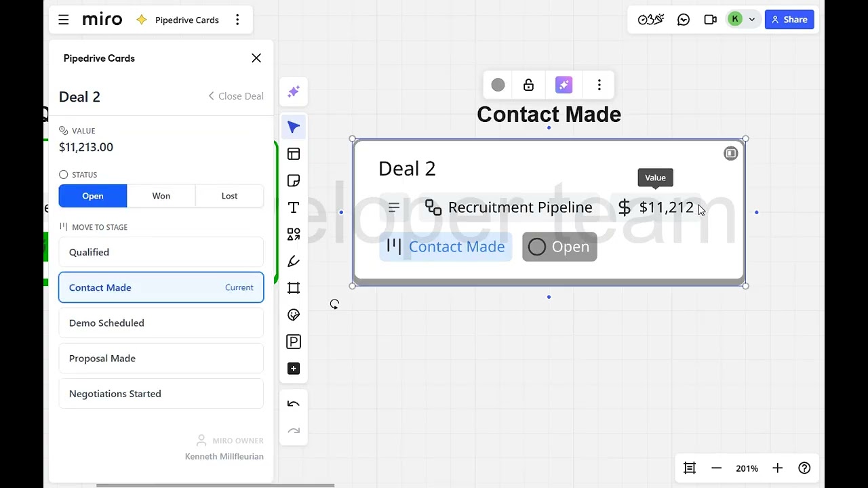This screenshot has width=868, height=488.
Task: Select the Sticky note tool
Action: pos(294,181)
